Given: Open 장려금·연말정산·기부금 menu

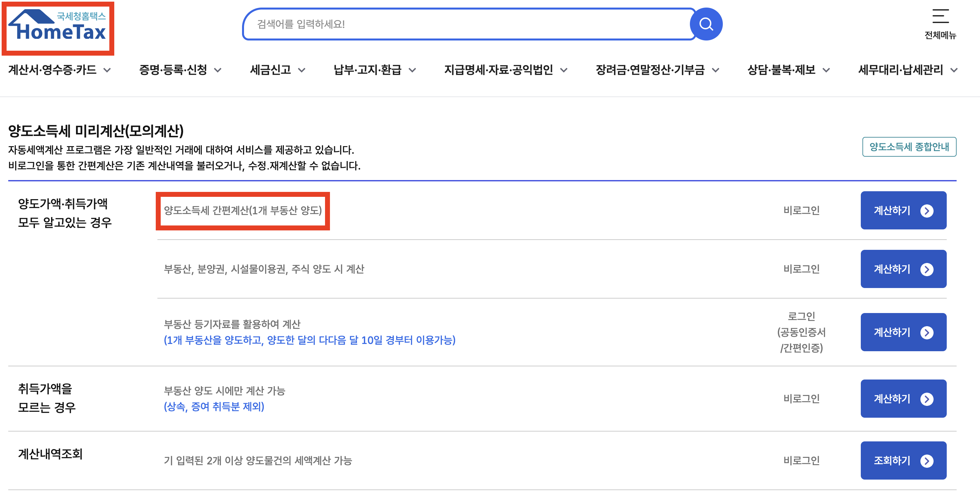Looking at the screenshot, I should tap(657, 70).
